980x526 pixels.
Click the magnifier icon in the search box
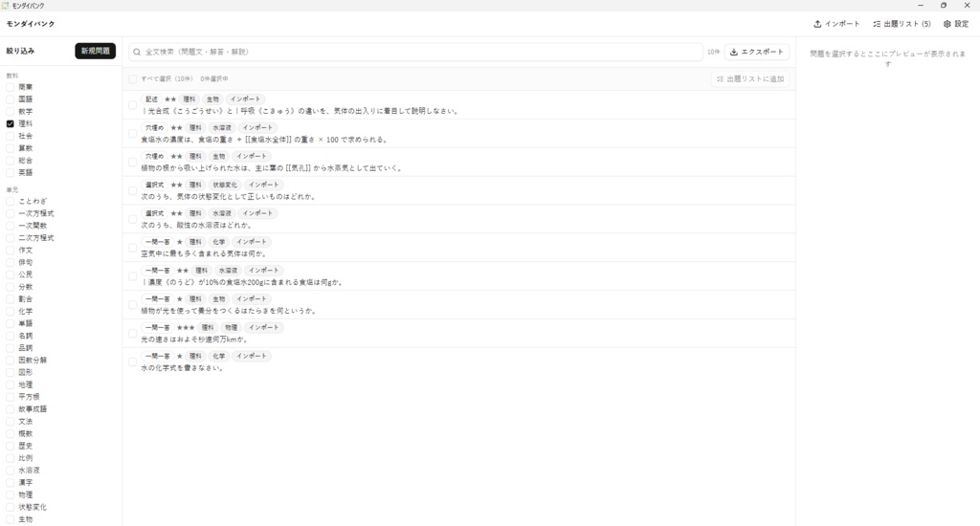click(x=137, y=52)
